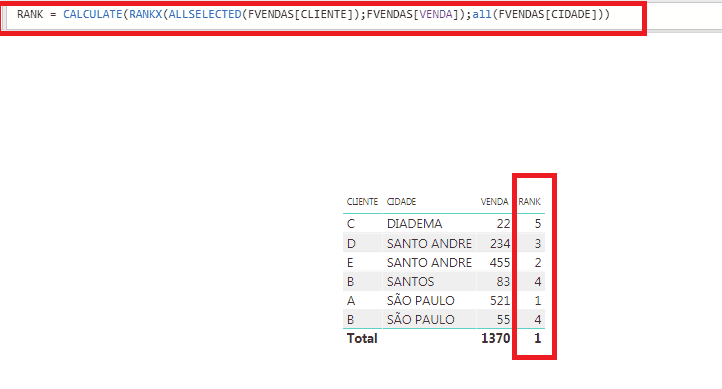This screenshot has width=722, height=389.
Task: Click RANKX function in the formula
Action: (x=146, y=15)
